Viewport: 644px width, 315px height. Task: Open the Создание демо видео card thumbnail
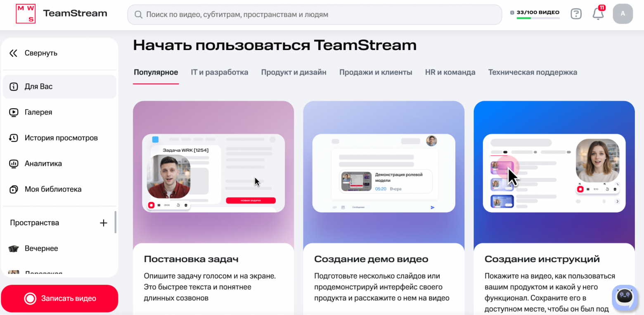click(x=384, y=172)
